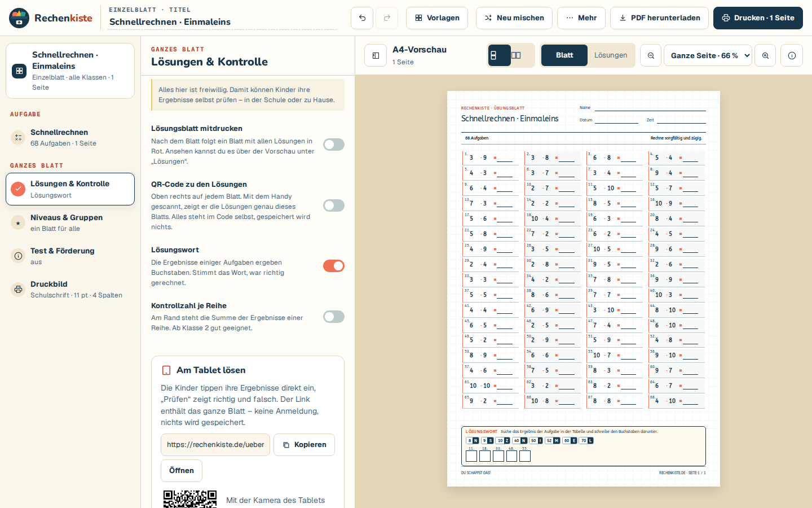The width and height of the screenshot is (812, 508).
Task: Open the Ganze Seite 66 % zoom dropdown
Action: click(708, 55)
